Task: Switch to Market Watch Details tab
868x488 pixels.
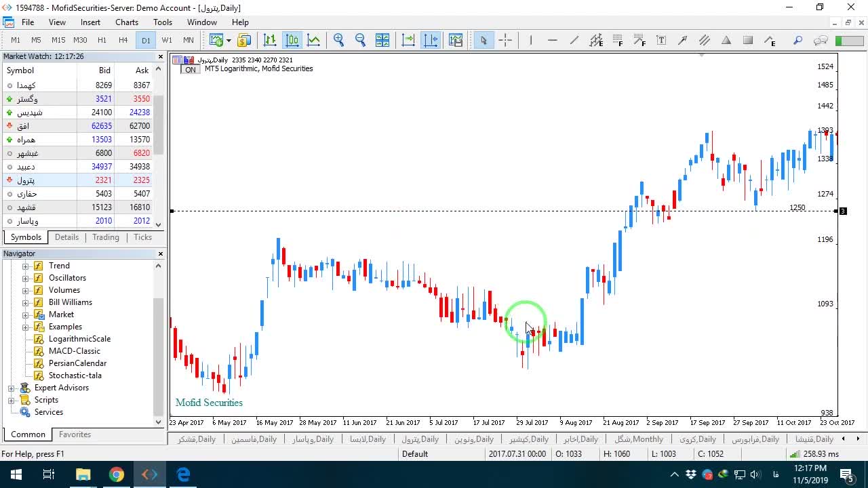Action: [x=66, y=237]
